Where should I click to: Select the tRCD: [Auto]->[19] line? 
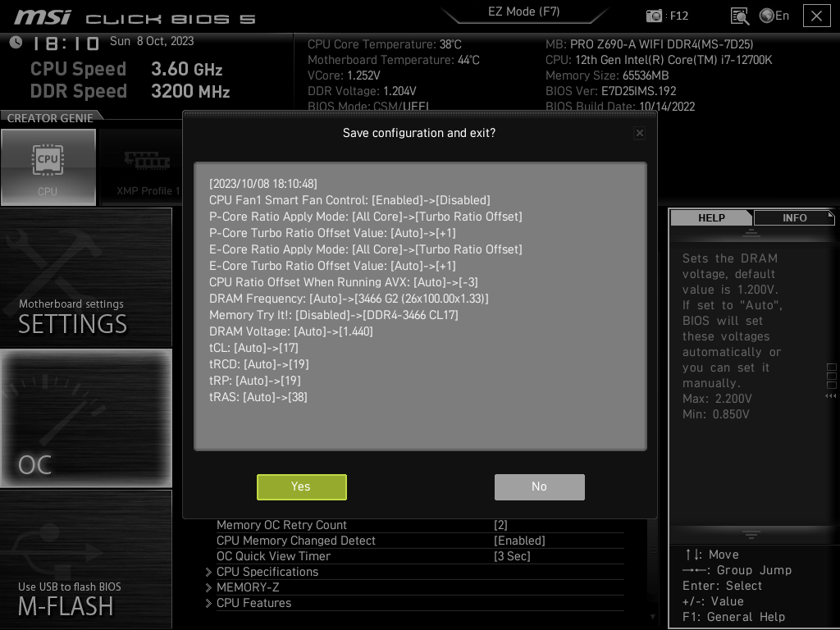(258, 364)
